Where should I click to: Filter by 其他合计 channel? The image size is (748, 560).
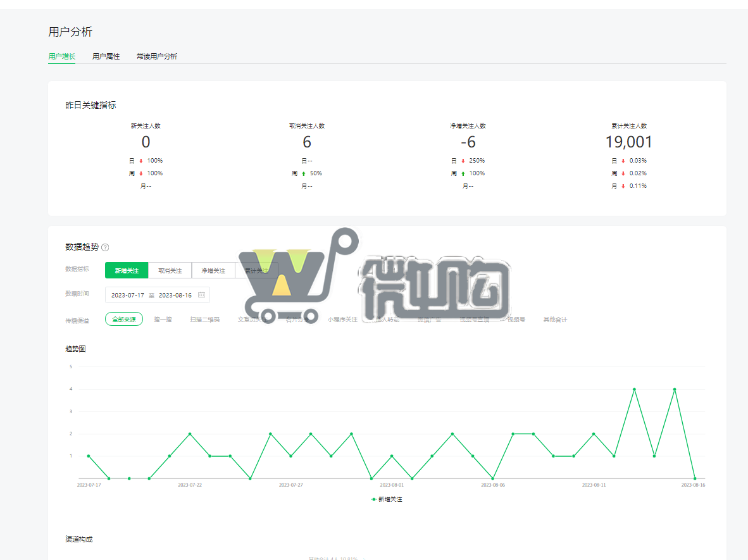pos(555,320)
